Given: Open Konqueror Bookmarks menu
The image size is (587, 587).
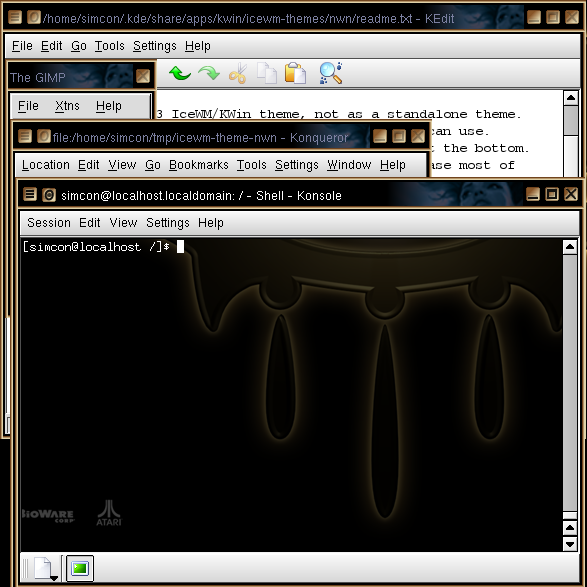Looking at the screenshot, I should click(198, 165).
